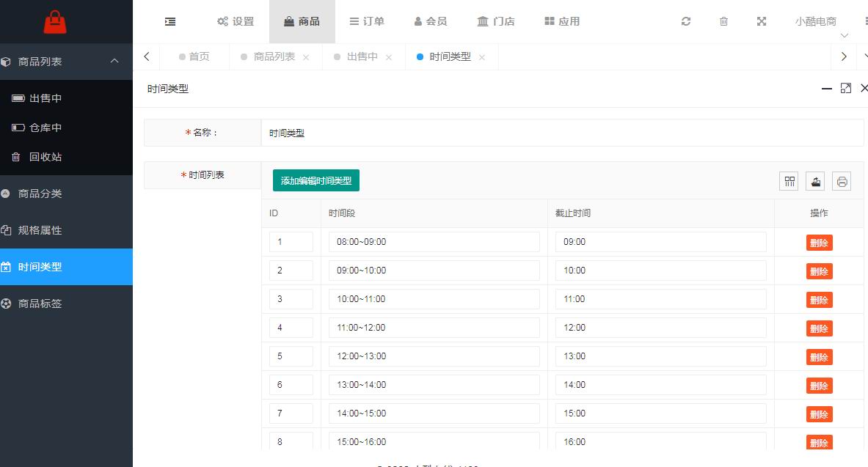Open the column filter grid icon
This screenshot has width=868, height=467.
[x=789, y=181]
